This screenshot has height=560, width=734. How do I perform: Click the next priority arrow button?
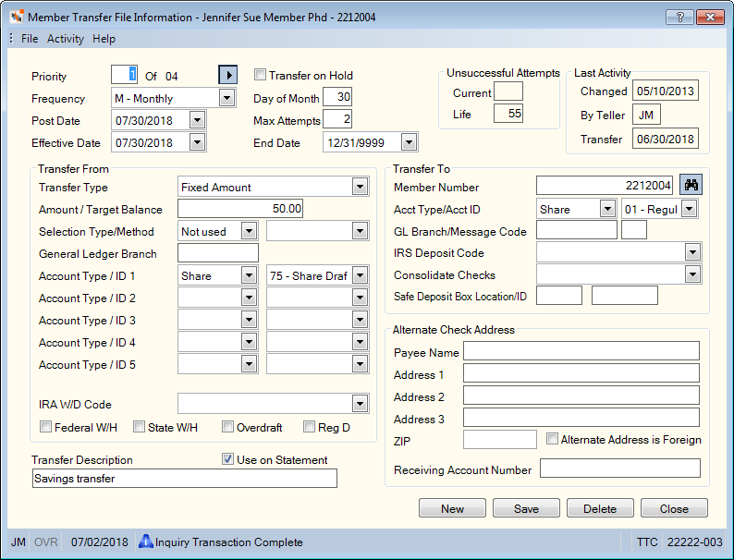click(228, 75)
